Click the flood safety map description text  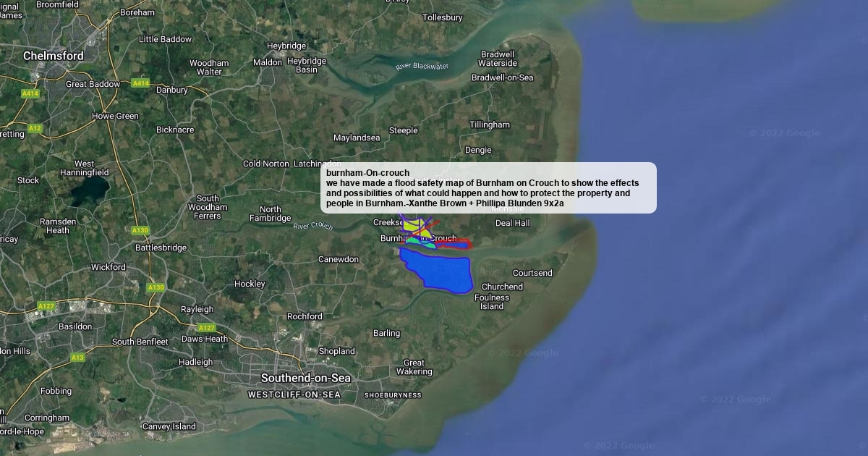tap(482, 193)
